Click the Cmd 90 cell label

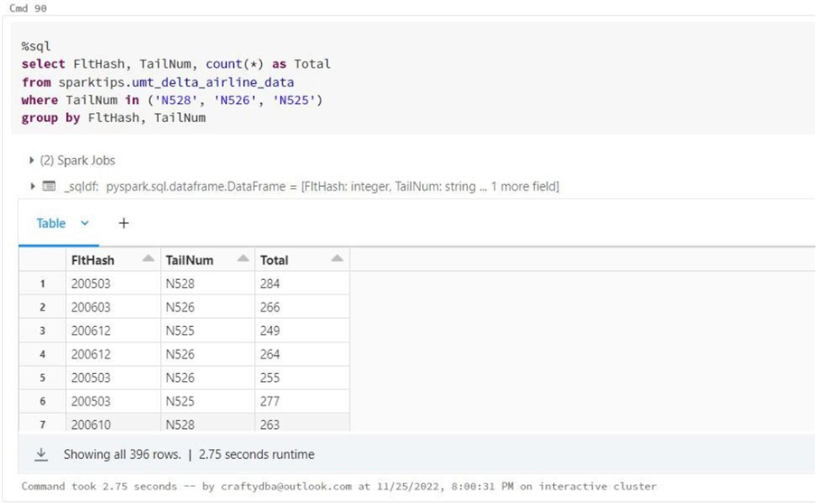(28, 8)
